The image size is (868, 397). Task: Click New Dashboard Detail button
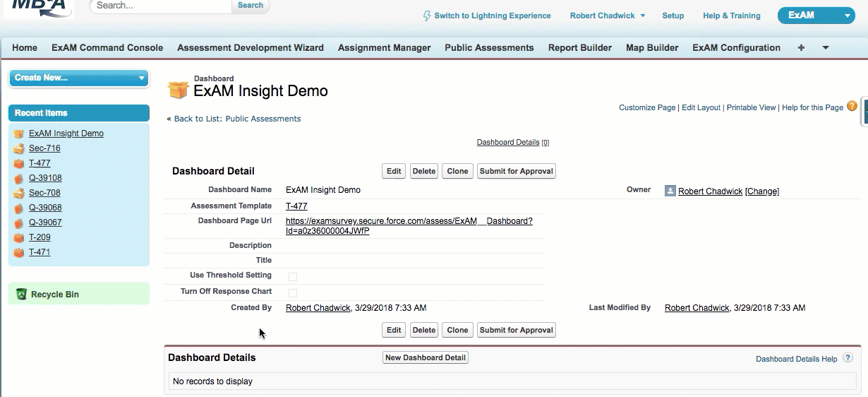coord(426,357)
